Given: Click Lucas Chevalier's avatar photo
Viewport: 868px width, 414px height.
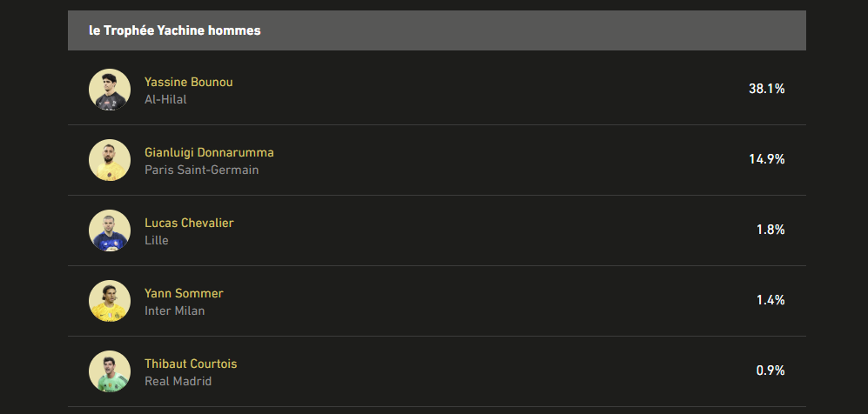Looking at the screenshot, I should [x=110, y=230].
